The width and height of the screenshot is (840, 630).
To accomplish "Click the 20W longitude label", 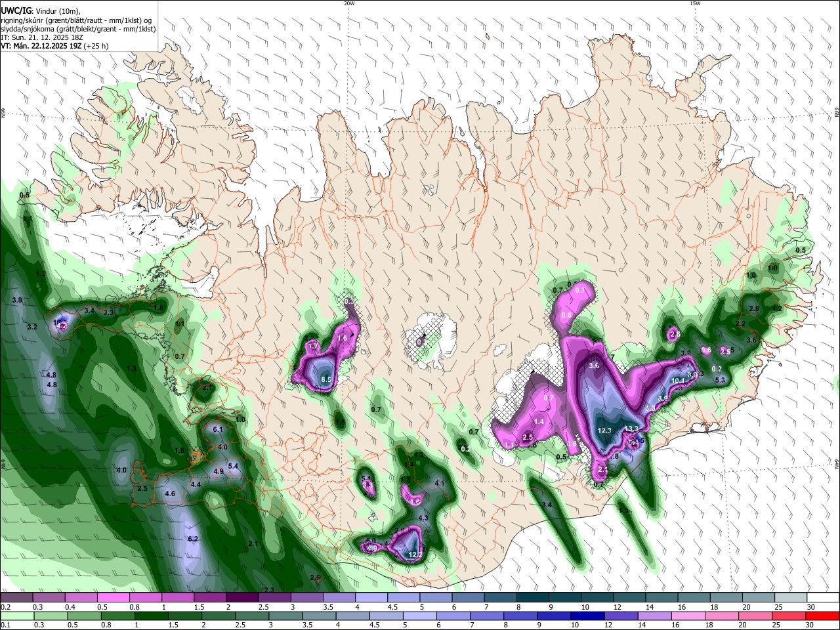I will (x=349, y=3).
